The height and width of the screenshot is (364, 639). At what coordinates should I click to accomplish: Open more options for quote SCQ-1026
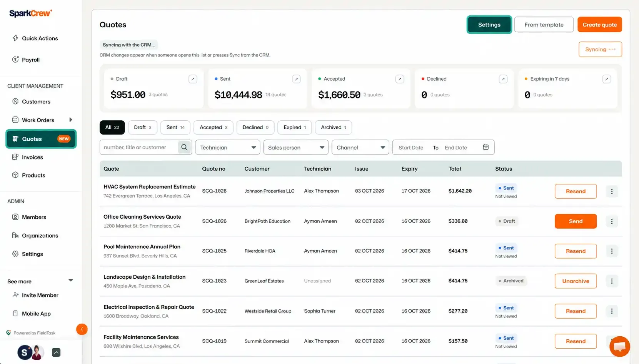click(x=612, y=221)
